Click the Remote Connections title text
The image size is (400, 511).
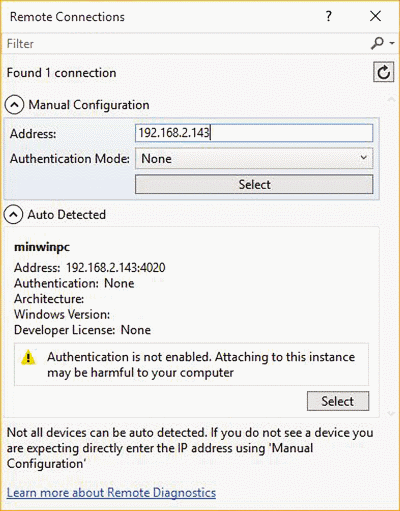point(67,17)
